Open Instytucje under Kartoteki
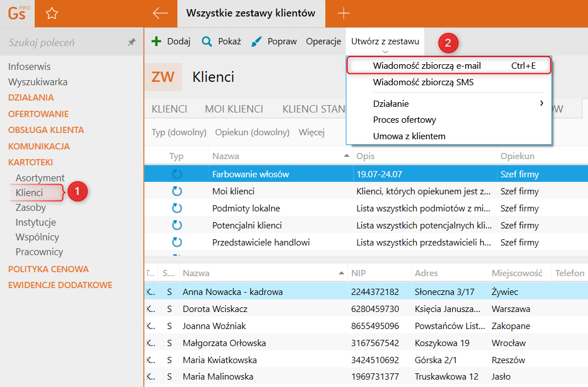The height and width of the screenshot is (387, 588). [x=36, y=222]
